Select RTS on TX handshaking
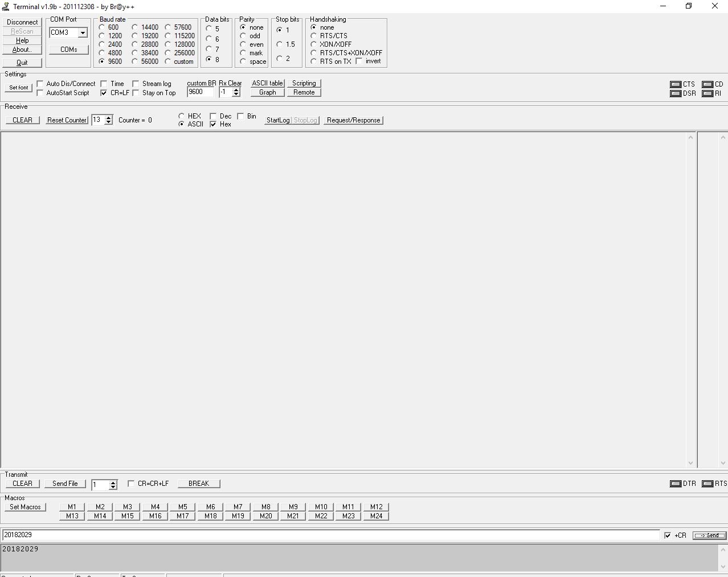Image resolution: width=728 pixels, height=577 pixels. click(x=314, y=61)
